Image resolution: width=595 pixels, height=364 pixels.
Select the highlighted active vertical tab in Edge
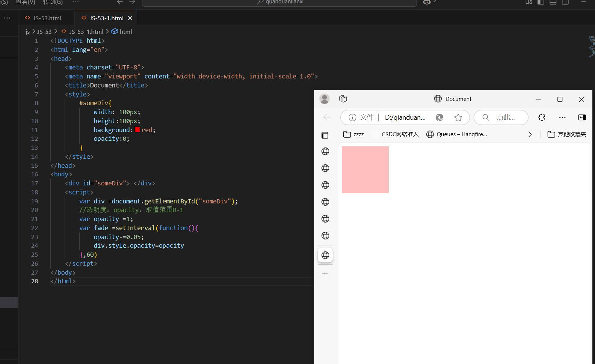coord(325,255)
